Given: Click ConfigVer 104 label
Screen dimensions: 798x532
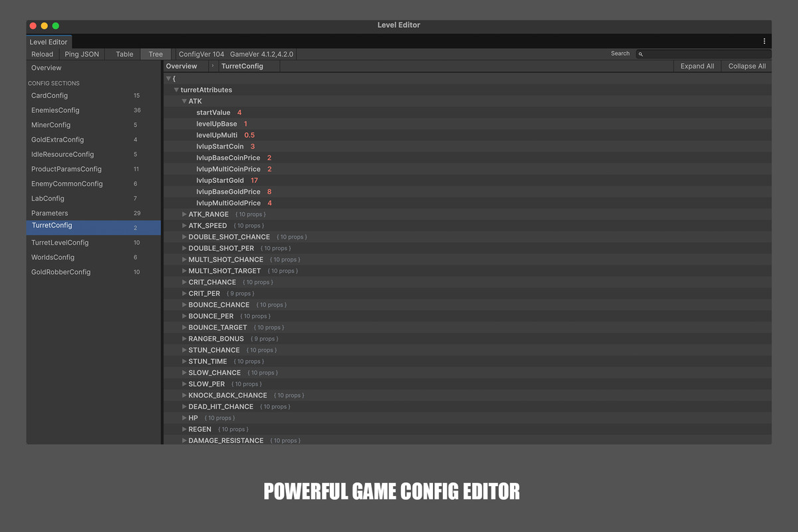Looking at the screenshot, I should pyautogui.click(x=201, y=55).
